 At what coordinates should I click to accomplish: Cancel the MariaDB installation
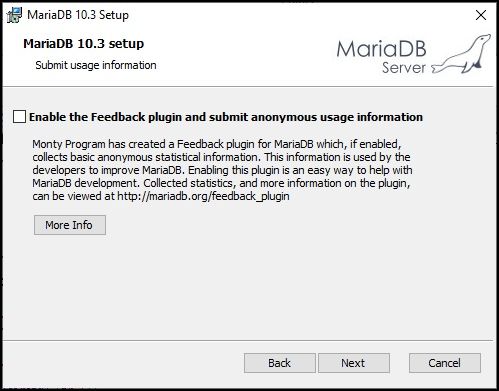pos(445,363)
